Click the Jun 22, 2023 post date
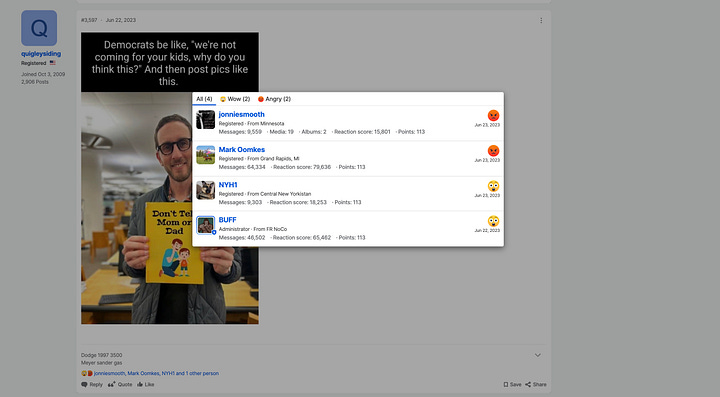 pyautogui.click(x=121, y=20)
